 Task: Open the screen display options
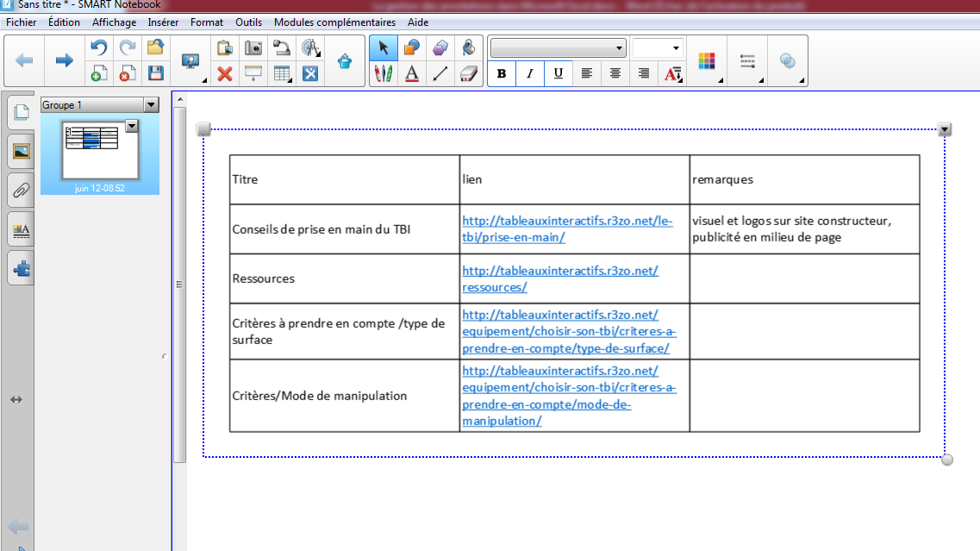pyautogui.click(x=190, y=61)
